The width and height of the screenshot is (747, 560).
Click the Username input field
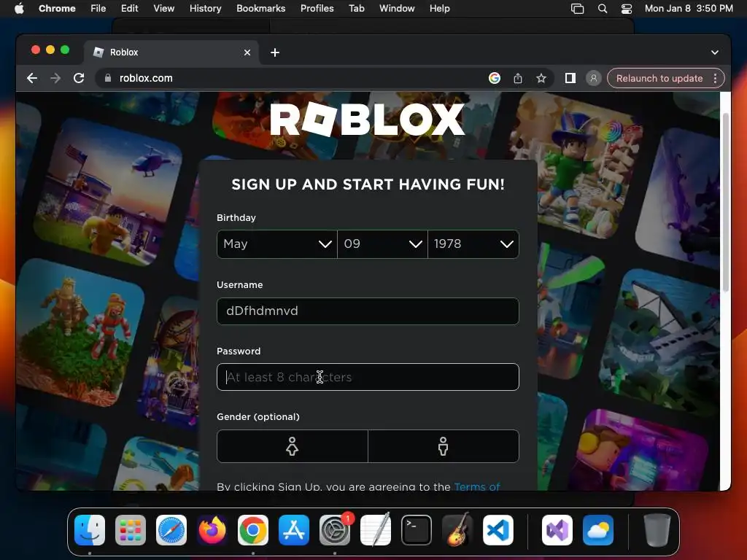(x=368, y=311)
